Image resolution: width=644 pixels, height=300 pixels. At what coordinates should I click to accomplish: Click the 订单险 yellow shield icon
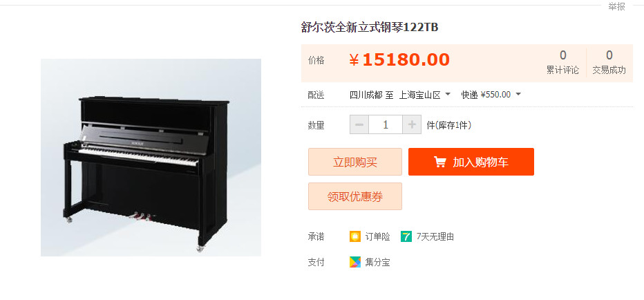(x=355, y=236)
